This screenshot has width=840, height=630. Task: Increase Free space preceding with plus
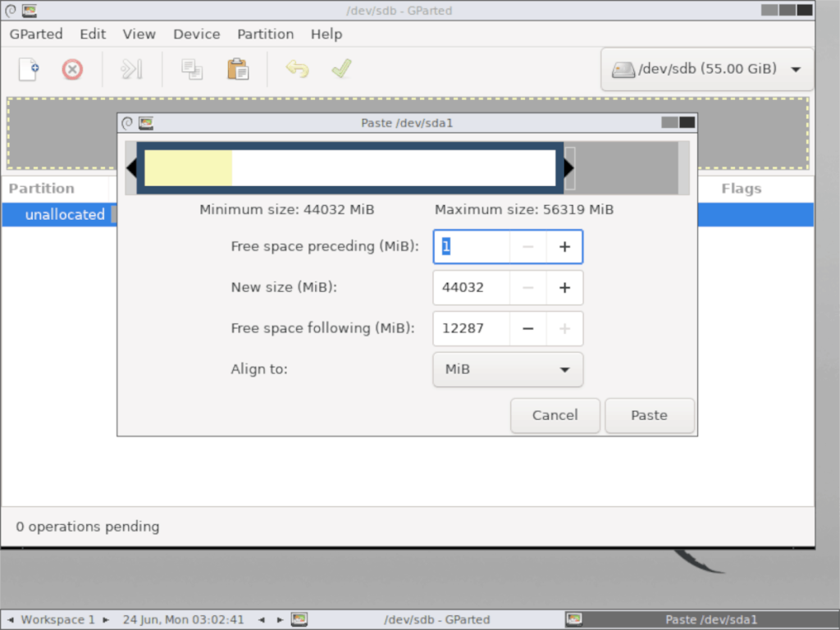[x=564, y=247]
